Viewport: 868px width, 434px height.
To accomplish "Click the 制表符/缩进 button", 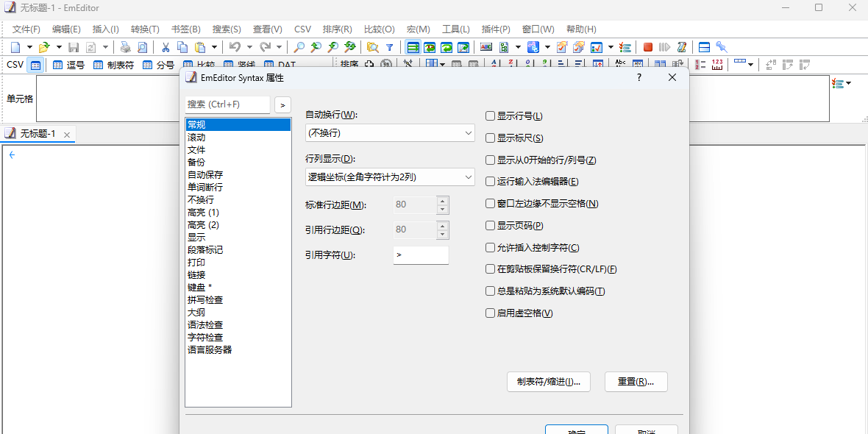I will (x=548, y=382).
